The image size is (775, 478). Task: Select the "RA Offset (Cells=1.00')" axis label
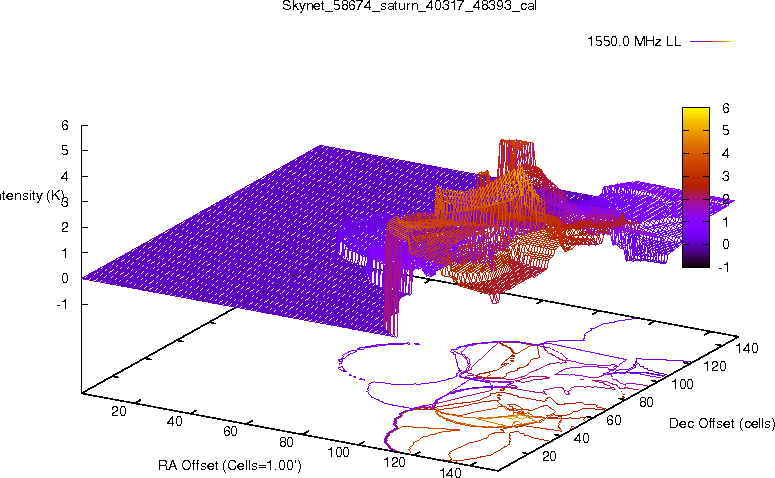[x=230, y=466]
